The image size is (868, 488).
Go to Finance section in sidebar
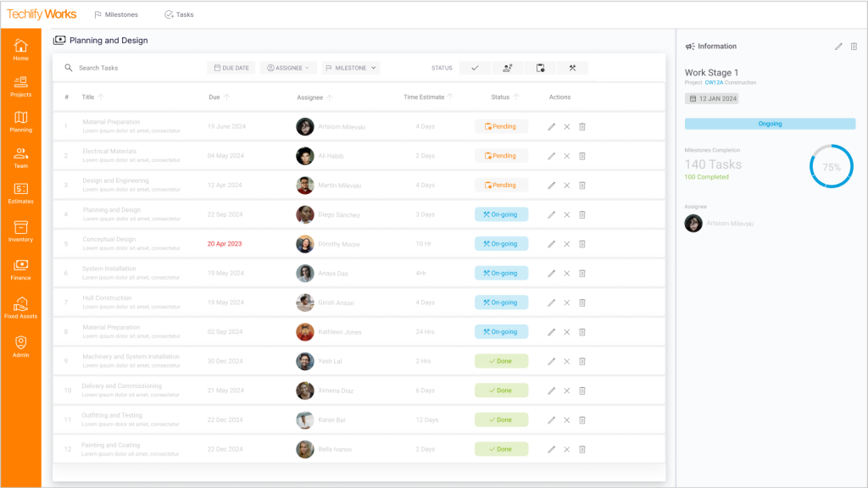pyautogui.click(x=20, y=269)
